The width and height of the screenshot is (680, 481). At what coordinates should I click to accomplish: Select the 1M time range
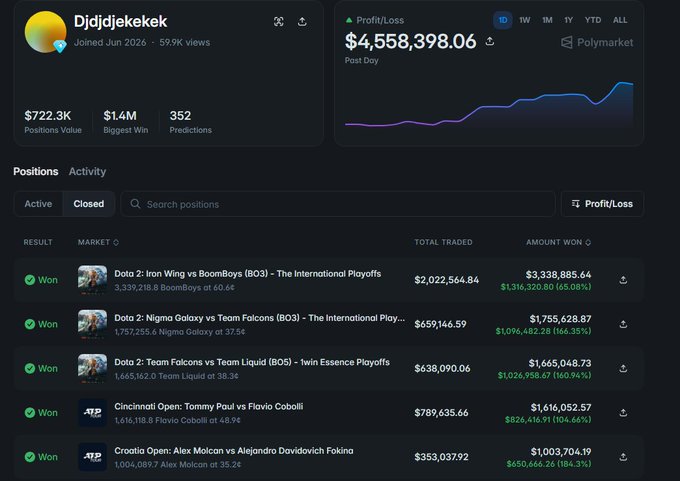coord(547,20)
